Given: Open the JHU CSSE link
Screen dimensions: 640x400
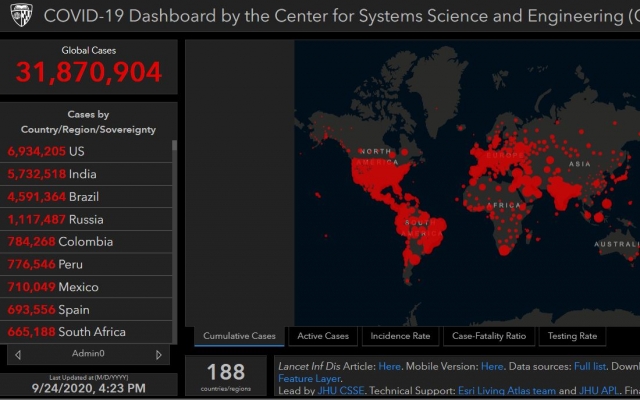Looking at the screenshot, I should (x=340, y=391).
